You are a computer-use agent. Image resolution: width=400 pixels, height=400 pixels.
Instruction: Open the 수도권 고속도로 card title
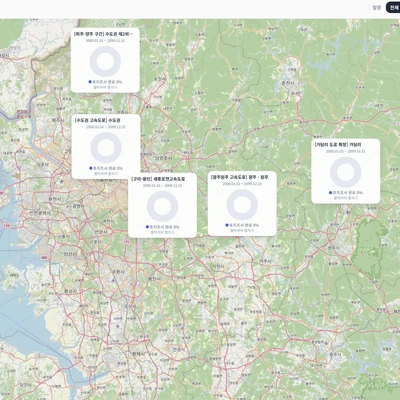[97, 120]
